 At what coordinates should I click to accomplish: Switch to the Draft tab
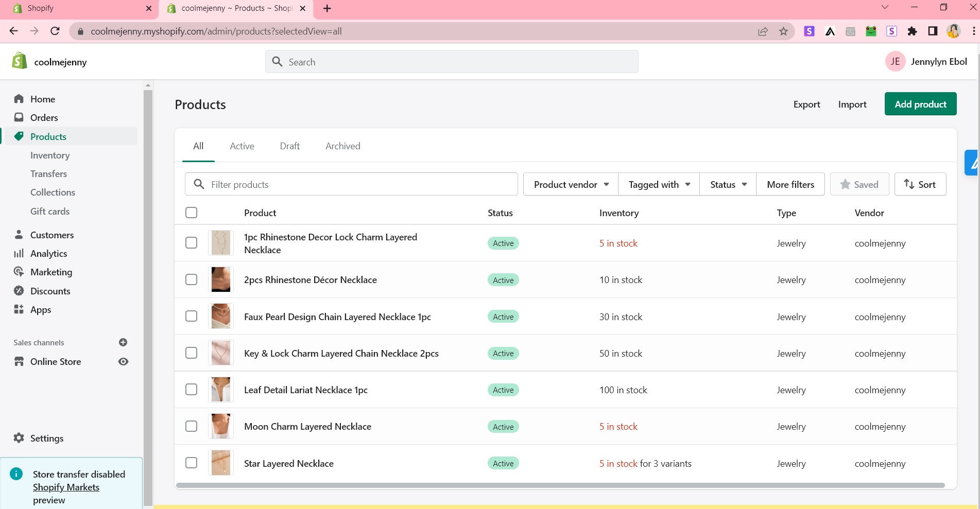[x=289, y=146]
